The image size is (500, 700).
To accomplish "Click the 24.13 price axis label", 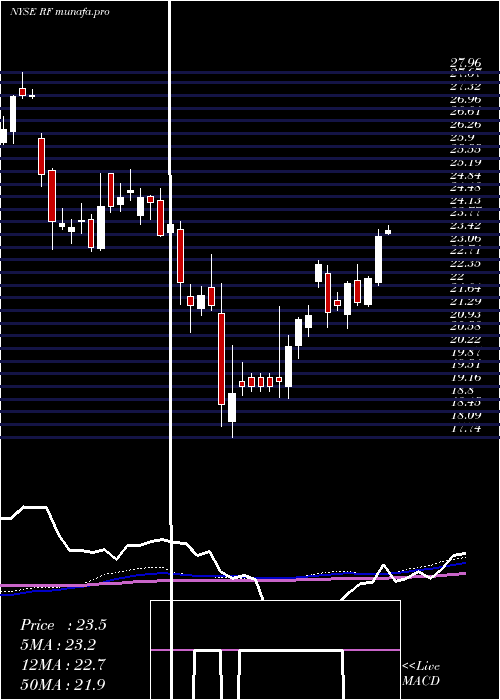I will [465, 200].
